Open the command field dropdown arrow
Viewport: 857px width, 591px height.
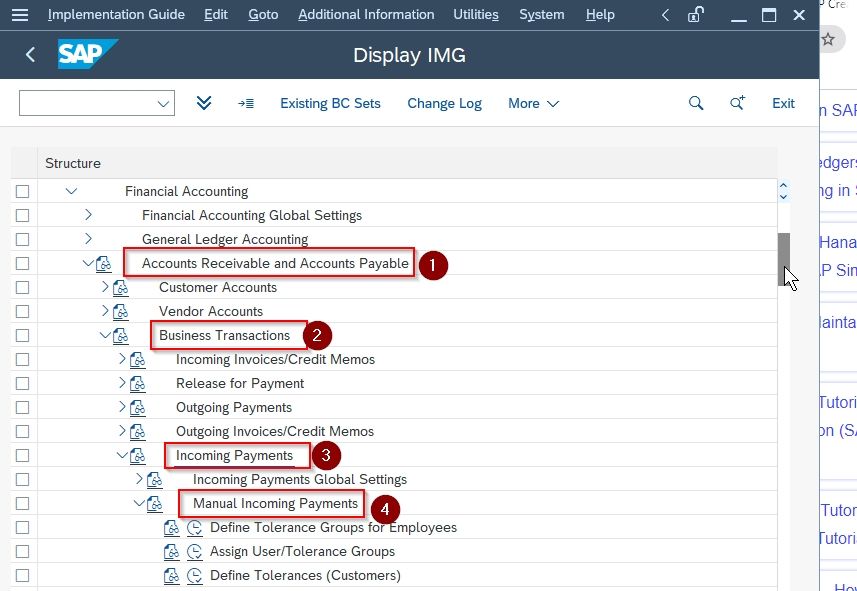pos(163,103)
